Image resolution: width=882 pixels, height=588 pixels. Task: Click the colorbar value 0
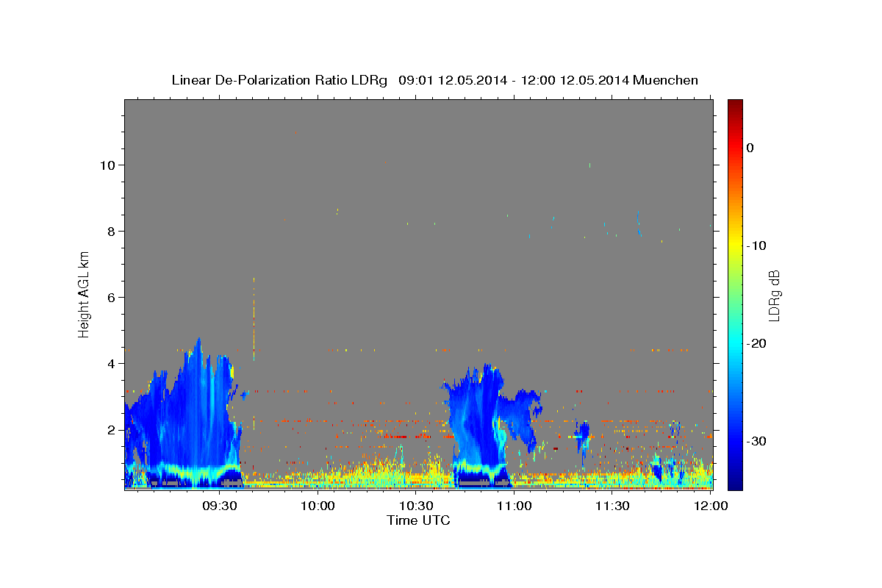(750, 148)
